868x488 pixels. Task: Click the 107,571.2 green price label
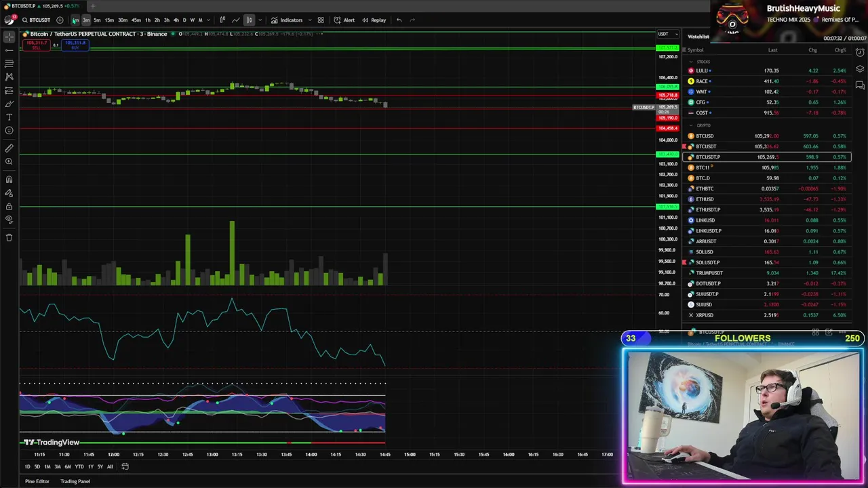[x=667, y=47]
